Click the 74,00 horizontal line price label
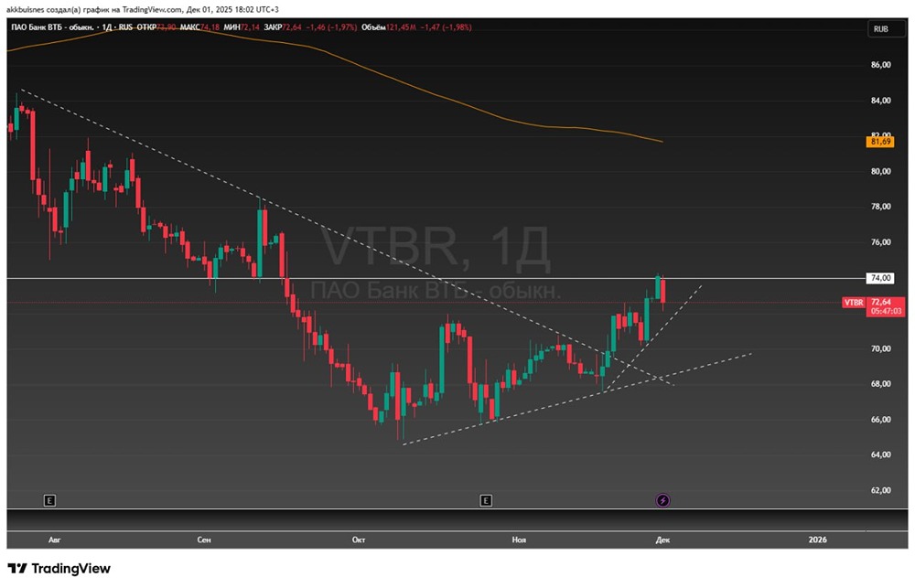 pyautogui.click(x=880, y=278)
